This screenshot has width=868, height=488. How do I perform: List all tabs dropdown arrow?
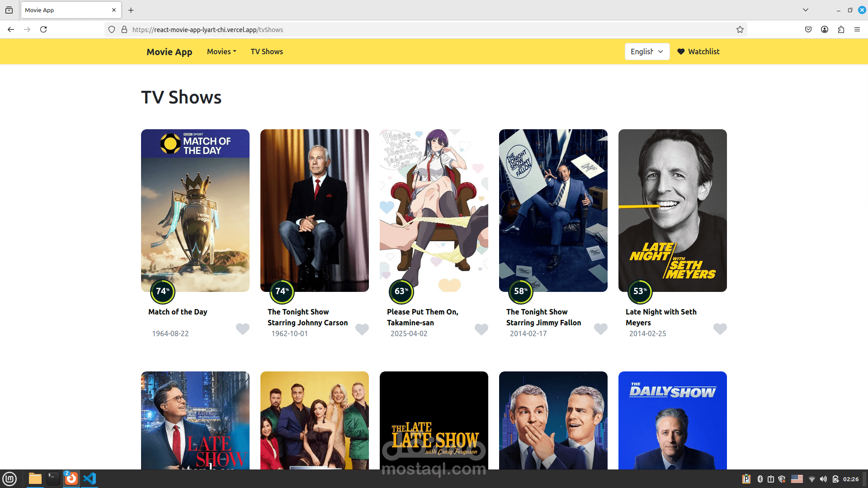(805, 10)
